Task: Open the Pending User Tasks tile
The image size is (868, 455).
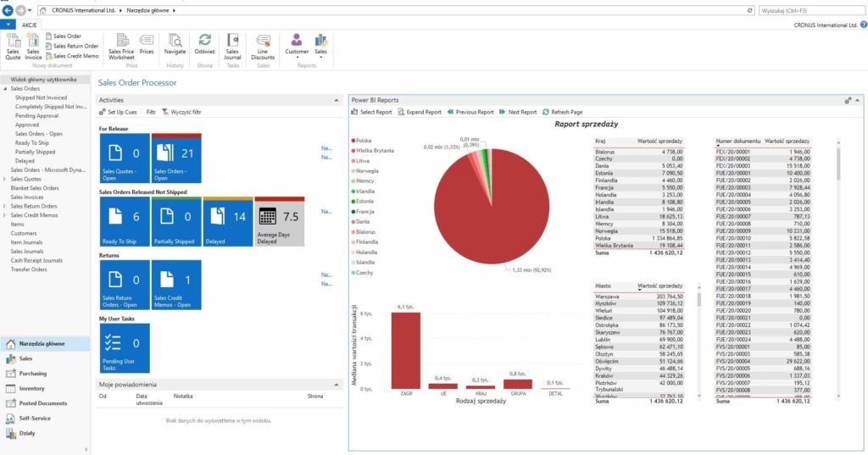Action: (125, 348)
